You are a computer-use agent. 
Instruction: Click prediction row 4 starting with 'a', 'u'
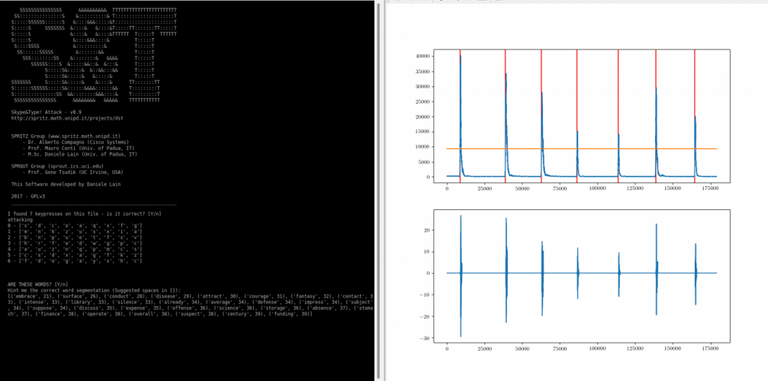75,249
